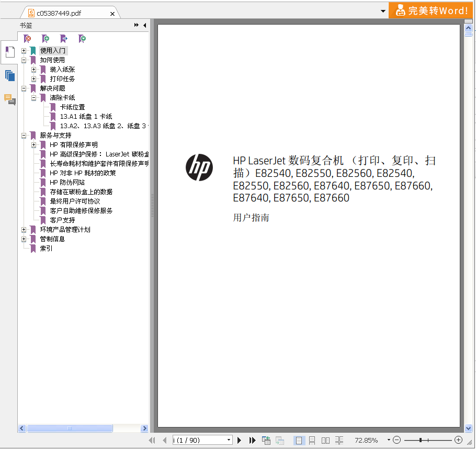Open the 13.A1 纸盘 1 卡纸 bookmark
This screenshot has width=476, height=450.
(86, 117)
